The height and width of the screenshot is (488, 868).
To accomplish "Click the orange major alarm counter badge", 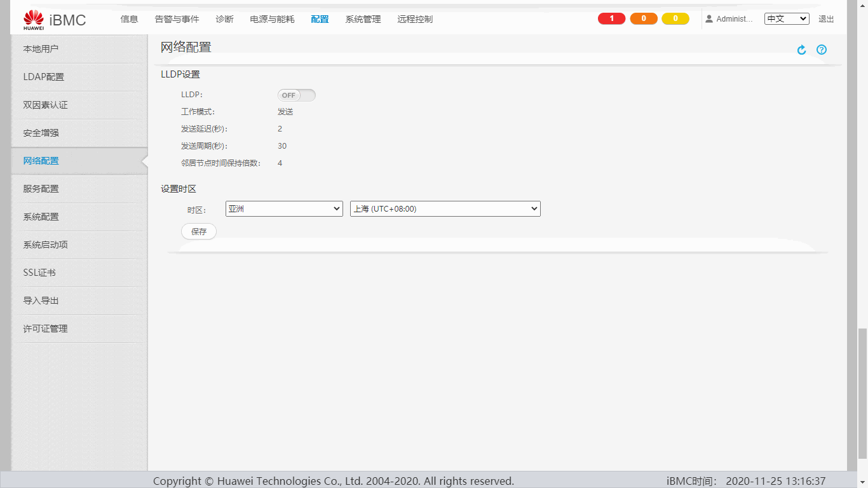I will (643, 19).
